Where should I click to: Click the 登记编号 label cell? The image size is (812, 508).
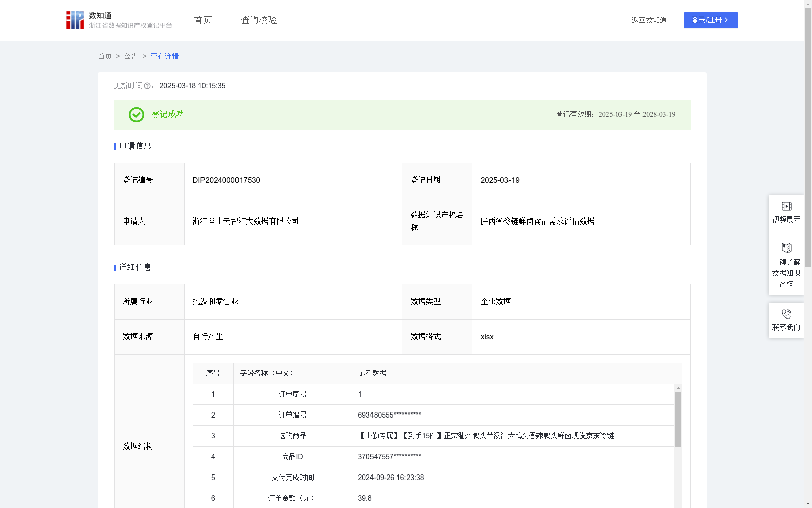[x=149, y=180]
